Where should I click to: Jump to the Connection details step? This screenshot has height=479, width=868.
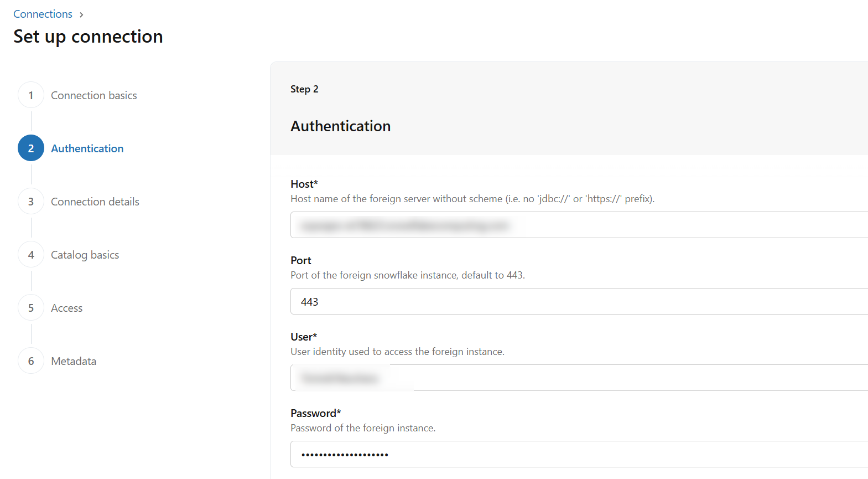(95, 202)
